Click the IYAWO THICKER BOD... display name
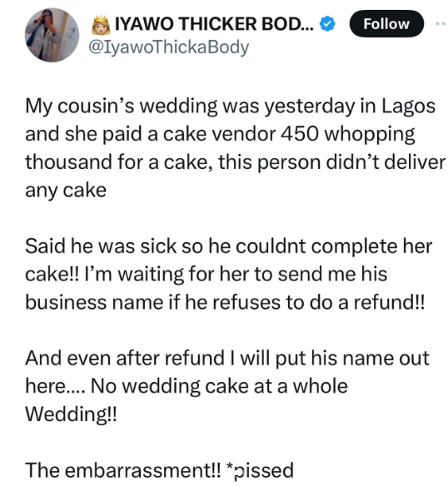Image resolution: width=448 pixels, height=486 pixels. coord(214,24)
